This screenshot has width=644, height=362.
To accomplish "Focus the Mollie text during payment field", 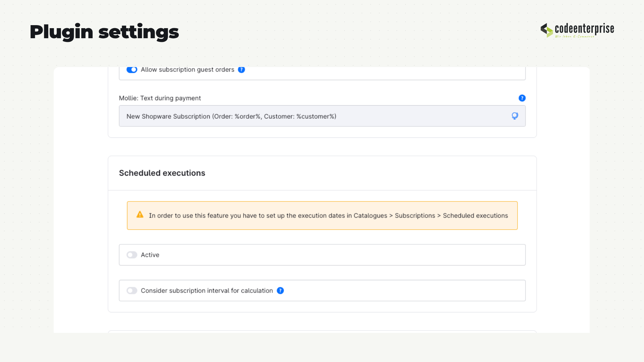I will (x=322, y=116).
